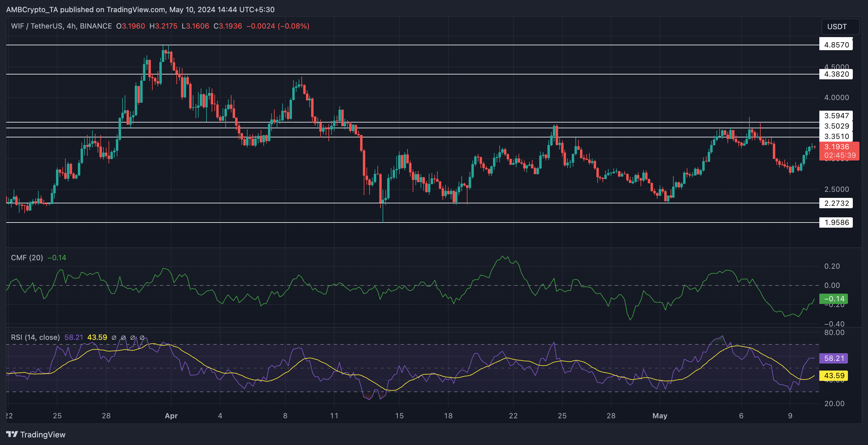Click the 1.9586 support level label

point(836,222)
